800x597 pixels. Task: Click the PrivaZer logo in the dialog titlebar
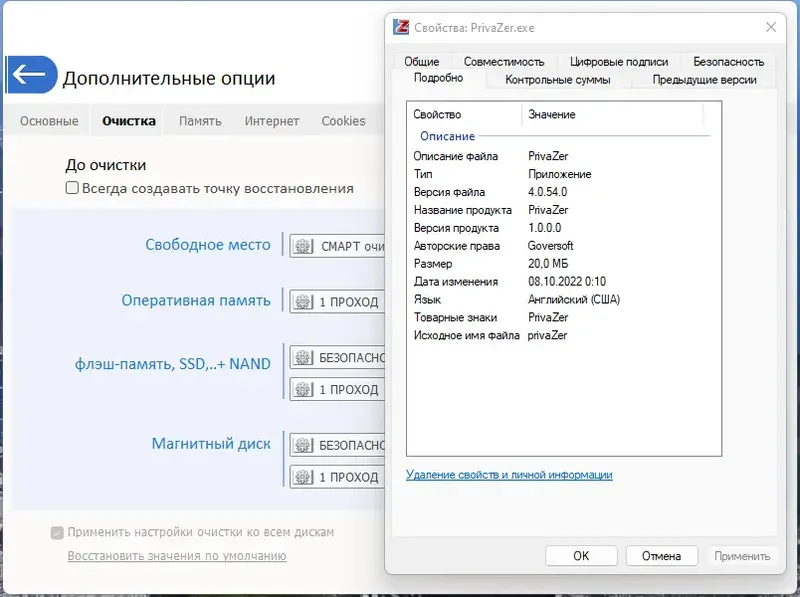tap(403, 27)
